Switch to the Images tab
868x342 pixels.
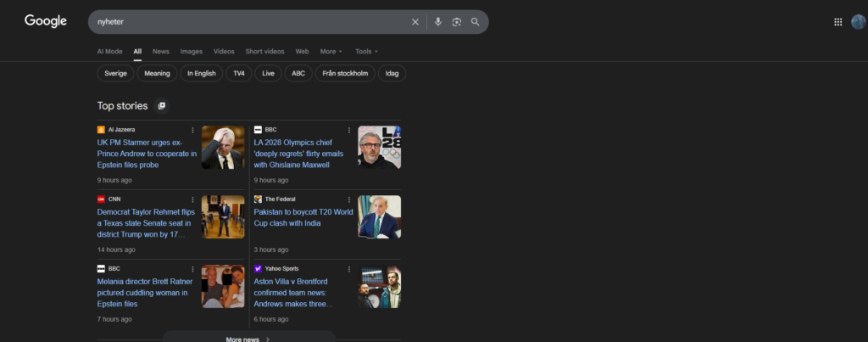192,52
